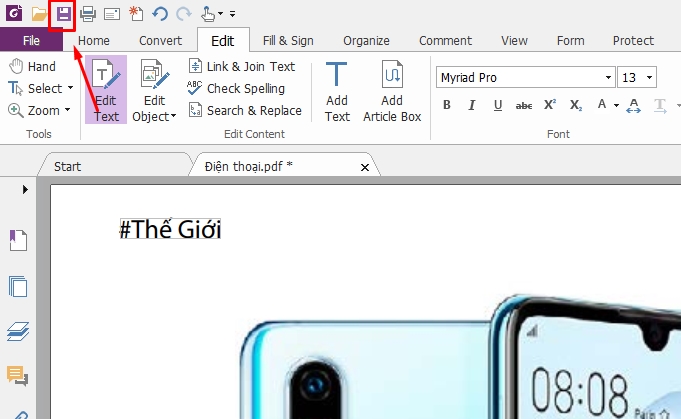This screenshot has height=419, width=681.
Task: Click the #Thế Giới text box
Action: pyautogui.click(x=170, y=228)
